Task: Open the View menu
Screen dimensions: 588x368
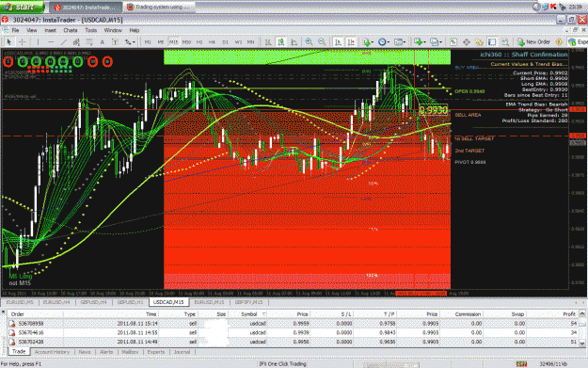Action: (31, 30)
